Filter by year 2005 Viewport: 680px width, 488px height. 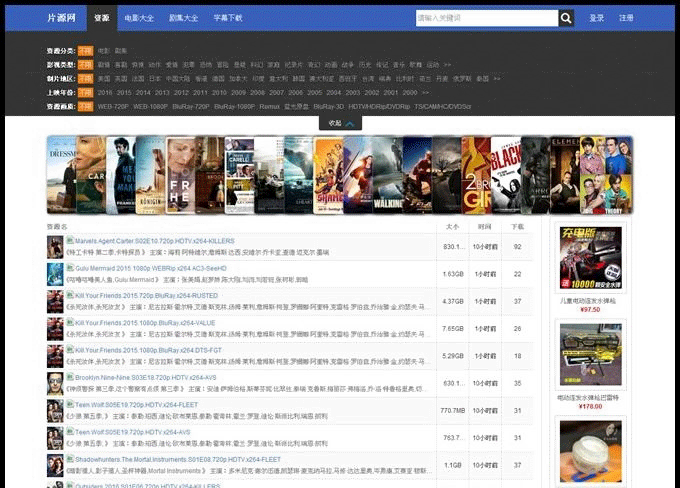[314, 92]
